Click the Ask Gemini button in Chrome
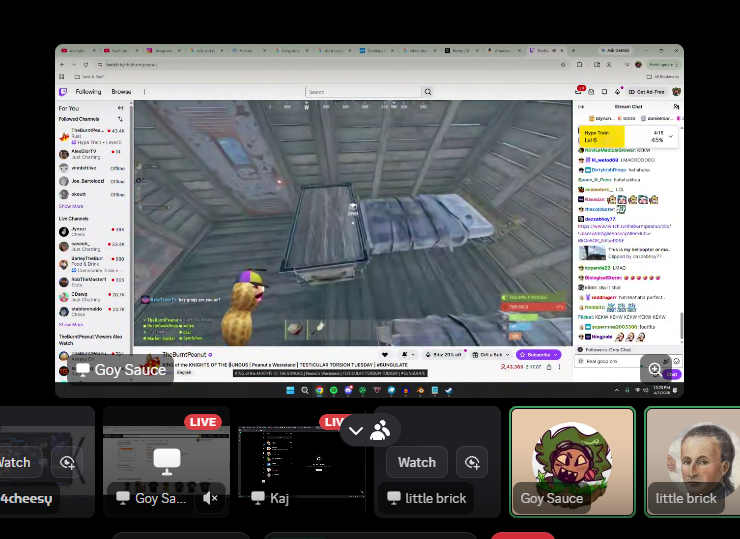This screenshot has width=740, height=539. [615, 51]
